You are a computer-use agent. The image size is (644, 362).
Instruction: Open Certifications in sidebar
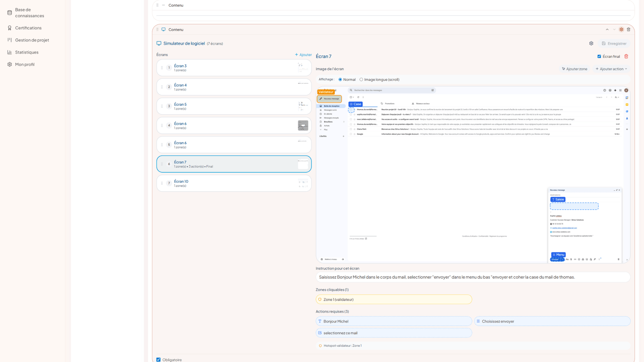29,28
